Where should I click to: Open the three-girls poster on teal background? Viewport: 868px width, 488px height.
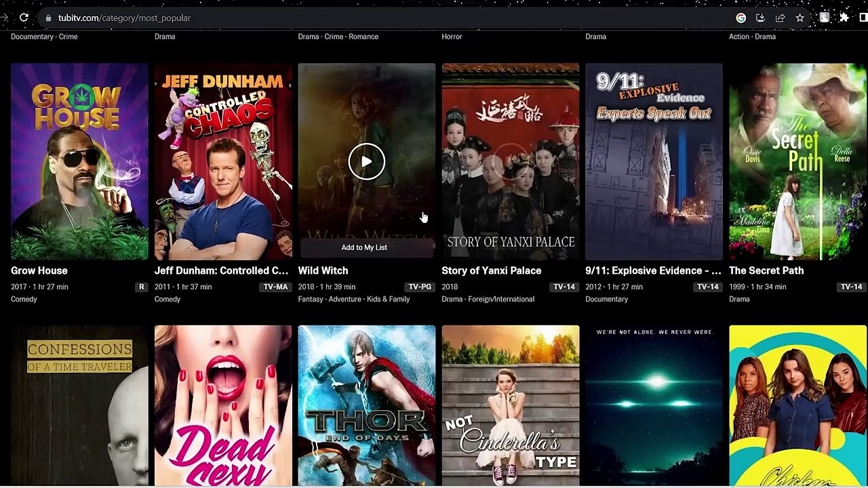click(x=797, y=406)
